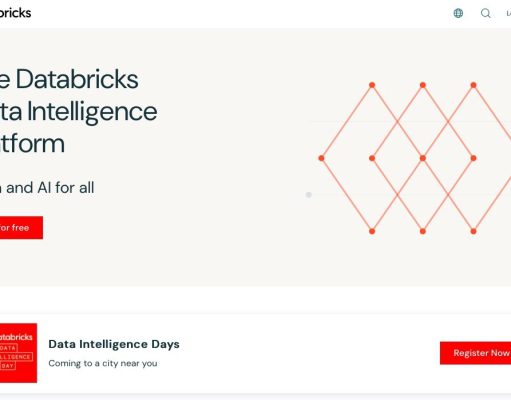Viewport: 511px width, 400px height.
Task: Click the gray dot beside the hero graphic
Action: [x=309, y=195]
